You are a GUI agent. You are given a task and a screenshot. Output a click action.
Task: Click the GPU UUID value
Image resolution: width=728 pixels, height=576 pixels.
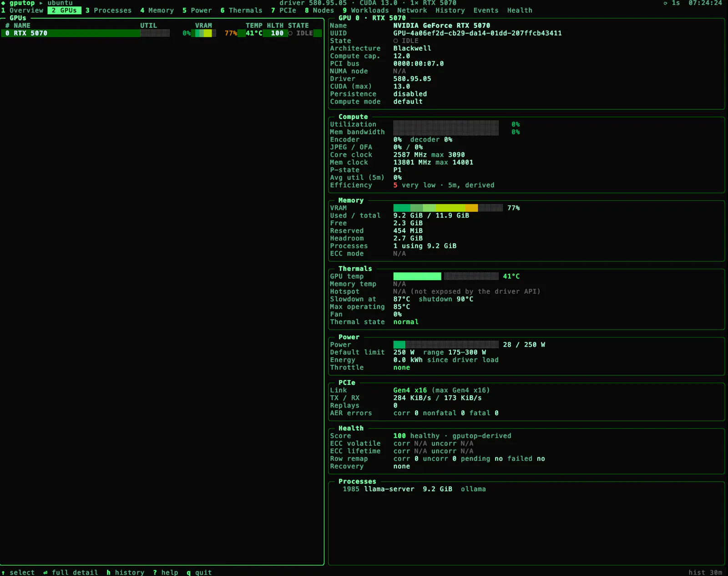click(477, 33)
